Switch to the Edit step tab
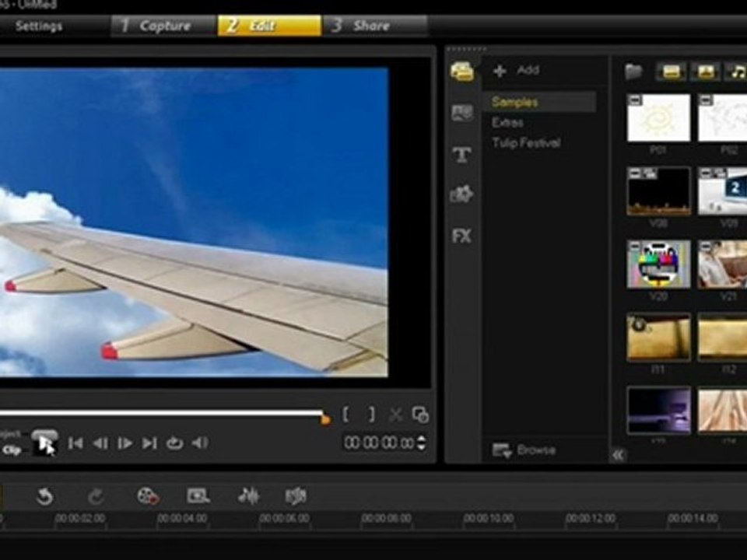This screenshot has height=560, width=747. pos(269,26)
